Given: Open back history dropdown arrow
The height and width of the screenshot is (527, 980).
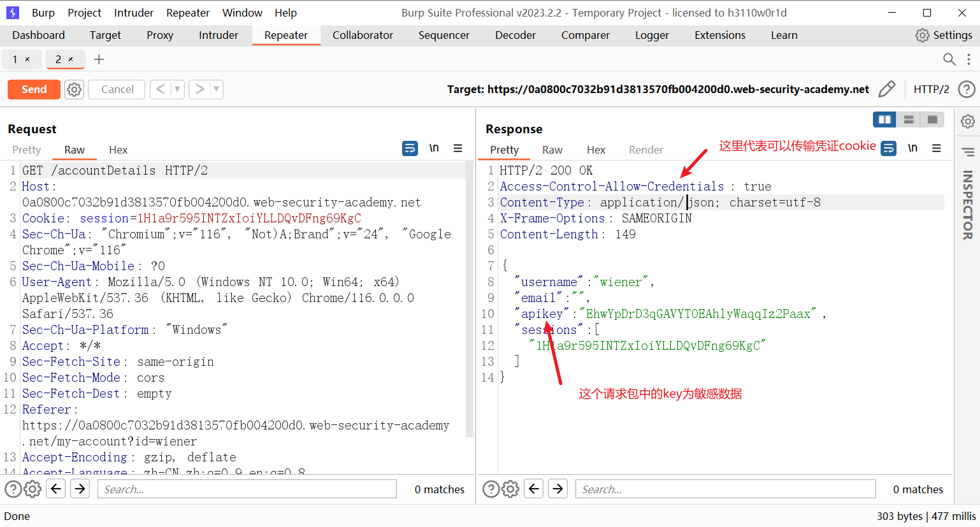Looking at the screenshot, I should coord(177,89).
